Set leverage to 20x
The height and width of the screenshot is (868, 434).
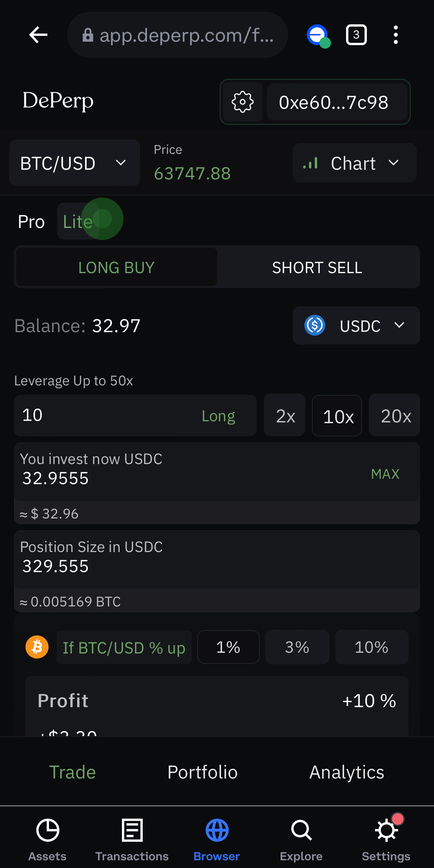395,415
